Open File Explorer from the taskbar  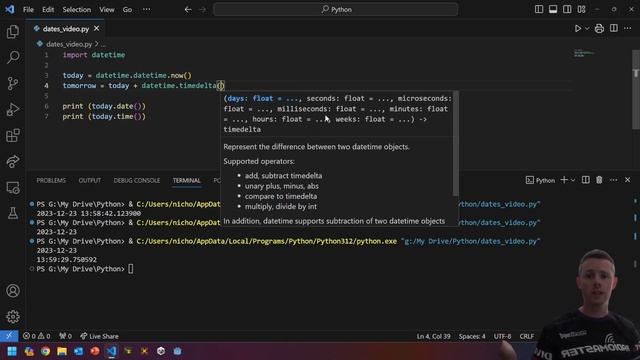pos(62,351)
